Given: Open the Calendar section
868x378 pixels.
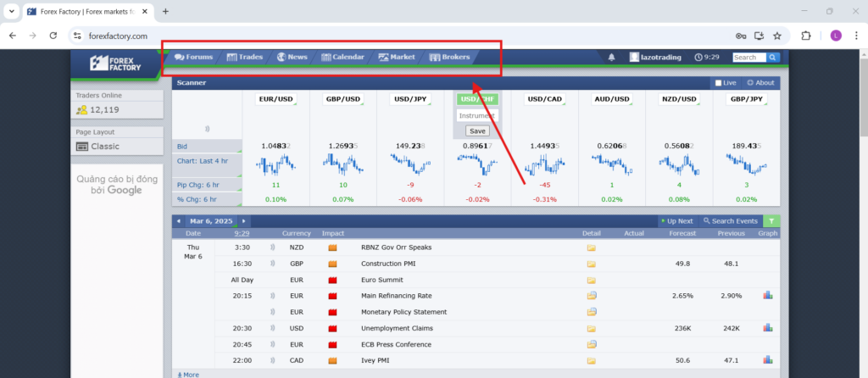Looking at the screenshot, I should click(342, 57).
